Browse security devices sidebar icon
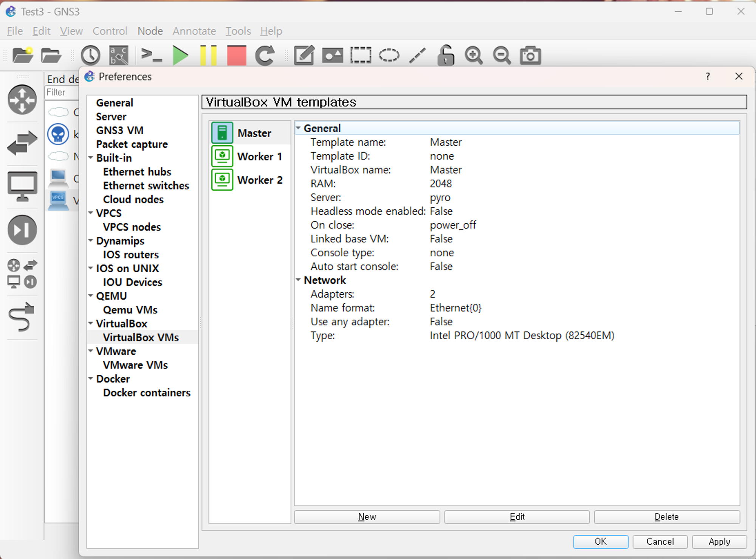Image resolution: width=756 pixels, height=559 pixels. point(22,230)
